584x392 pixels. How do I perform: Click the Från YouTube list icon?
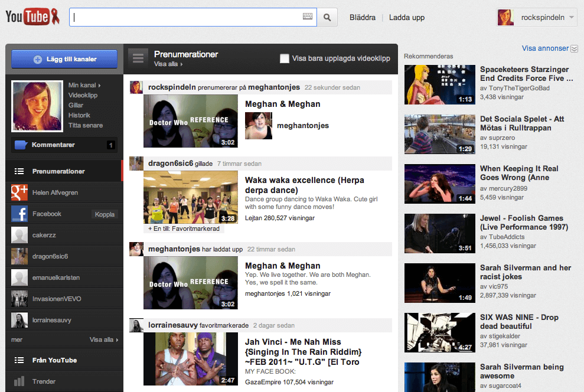[x=19, y=360]
